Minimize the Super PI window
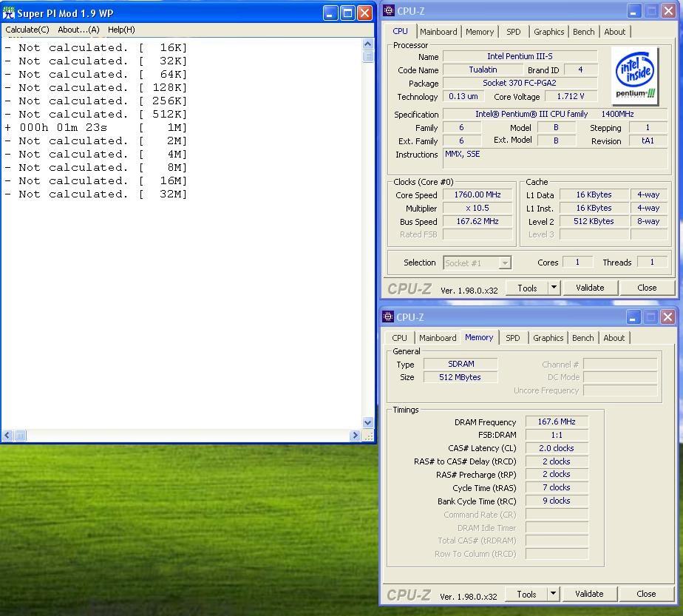 pyautogui.click(x=330, y=13)
